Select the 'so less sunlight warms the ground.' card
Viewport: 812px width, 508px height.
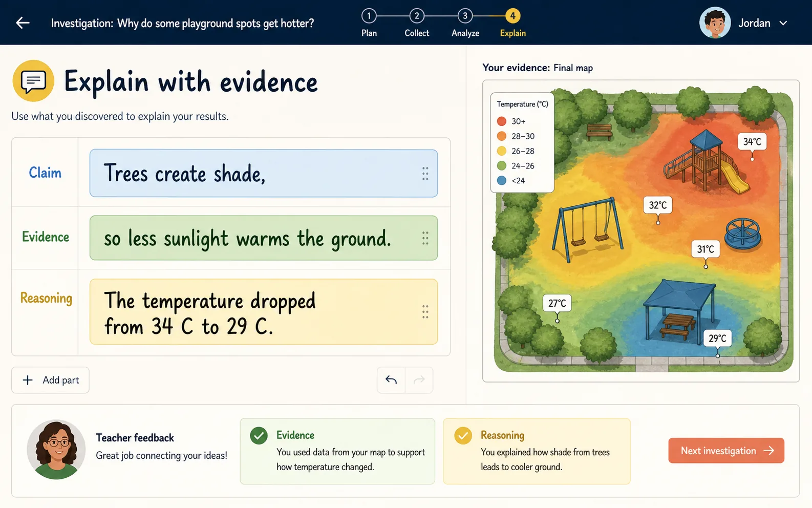(264, 238)
